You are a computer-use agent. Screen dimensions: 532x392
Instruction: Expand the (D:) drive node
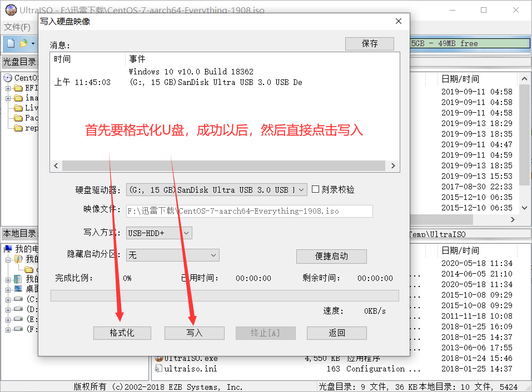tap(8, 310)
